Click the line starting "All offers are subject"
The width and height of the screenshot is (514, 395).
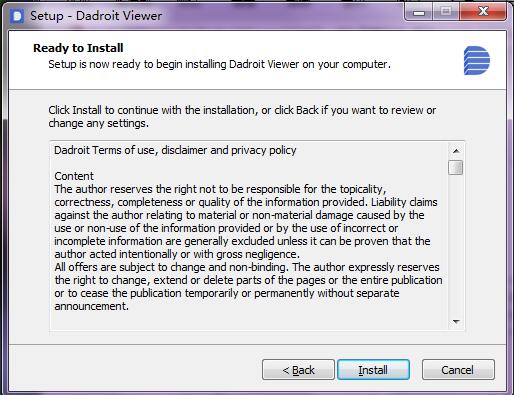[247, 267]
